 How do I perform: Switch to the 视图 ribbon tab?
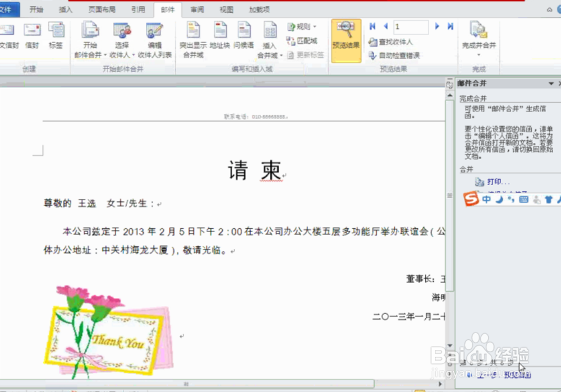[226, 8]
